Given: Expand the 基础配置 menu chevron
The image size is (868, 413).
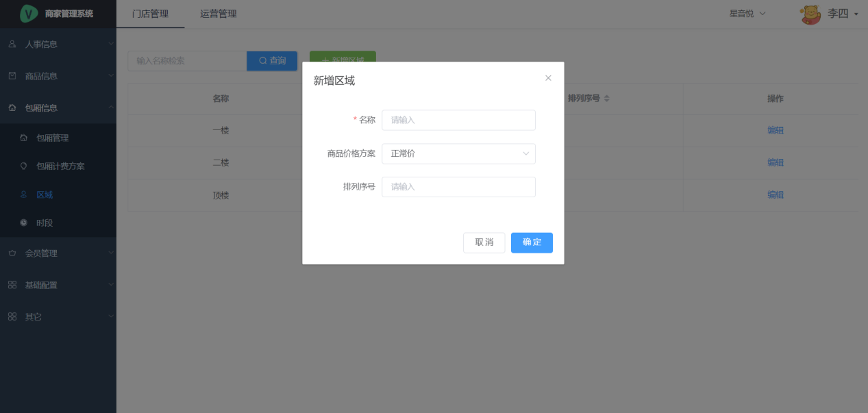Looking at the screenshot, I should click(111, 284).
